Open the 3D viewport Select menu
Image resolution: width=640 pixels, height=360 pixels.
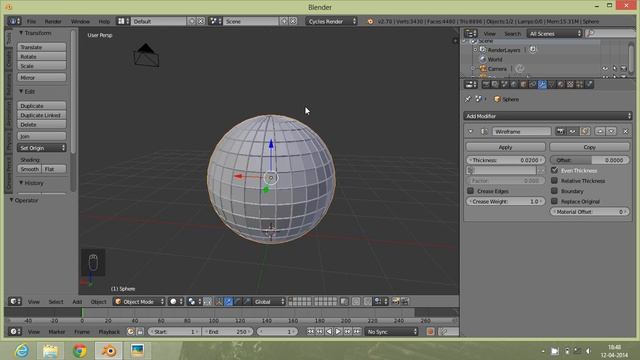click(x=56, y=302)
